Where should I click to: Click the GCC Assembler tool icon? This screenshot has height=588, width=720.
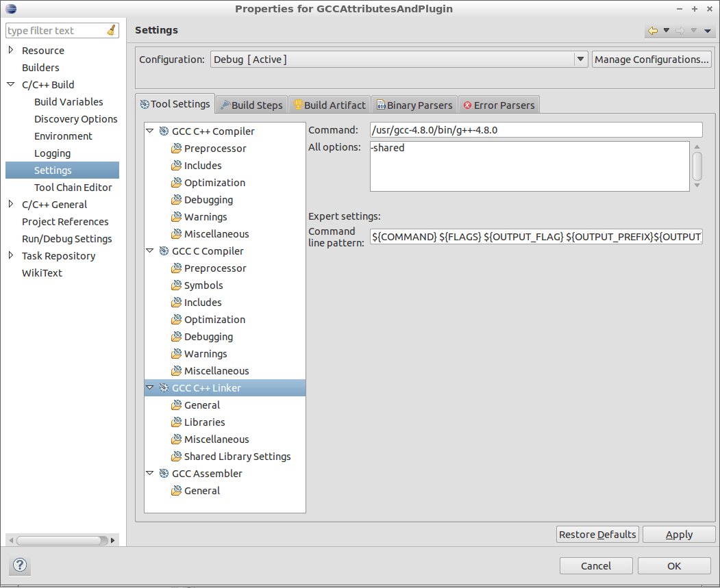point(164,473)
